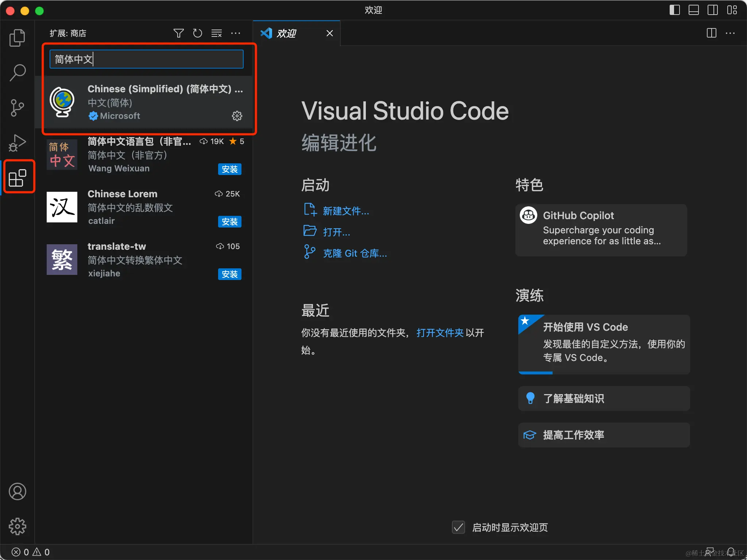Toggle the 启动时显示欢迎页 checkbox
The width and height of the screenshot is (747, 560).
click(x=458, y=527)
